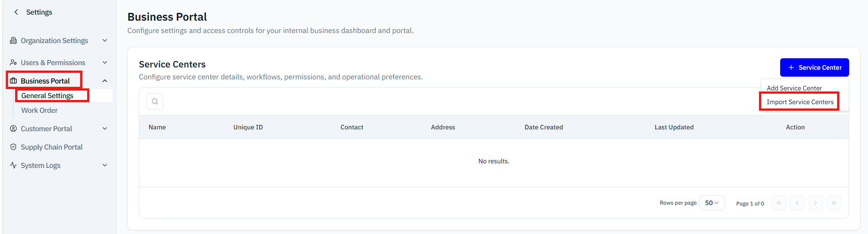Open the rows per page dropdown

pyautogui.click(x=712, y=203)
